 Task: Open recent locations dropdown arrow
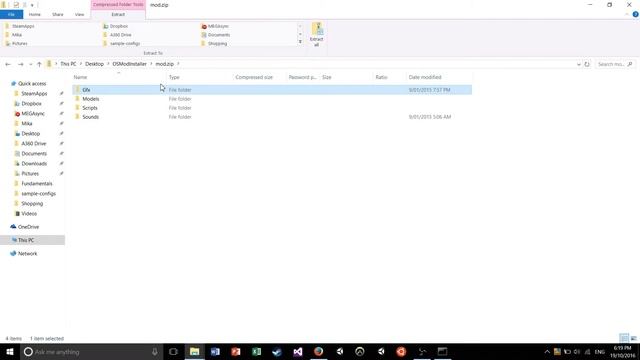[30, 64]
